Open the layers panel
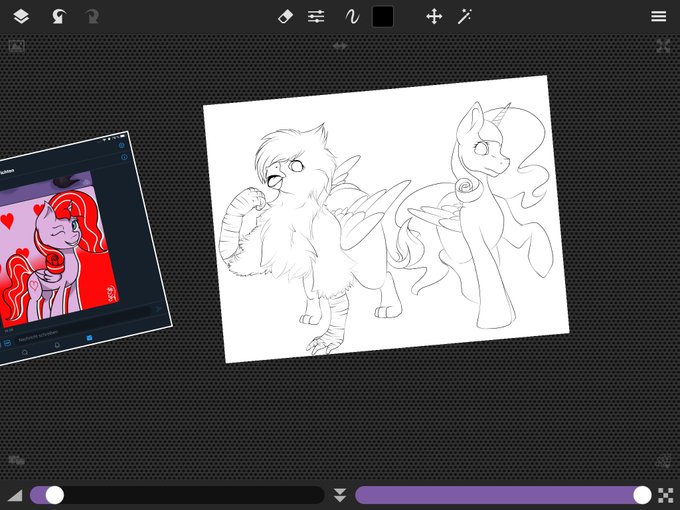 click(x=21, y=17)
